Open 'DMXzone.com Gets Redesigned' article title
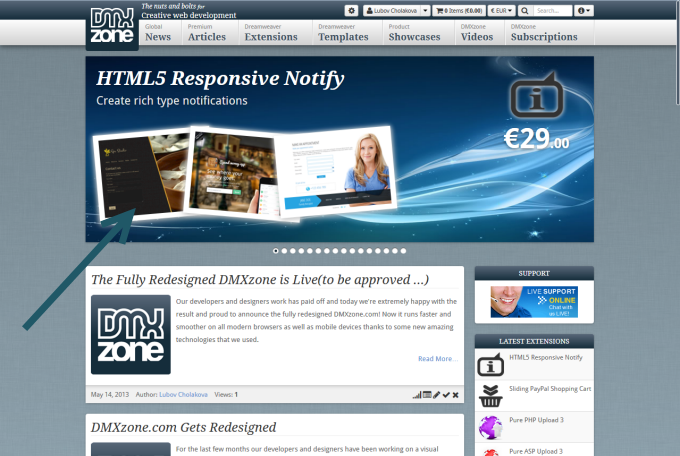The image size is (680, 456). pos(183,427)
